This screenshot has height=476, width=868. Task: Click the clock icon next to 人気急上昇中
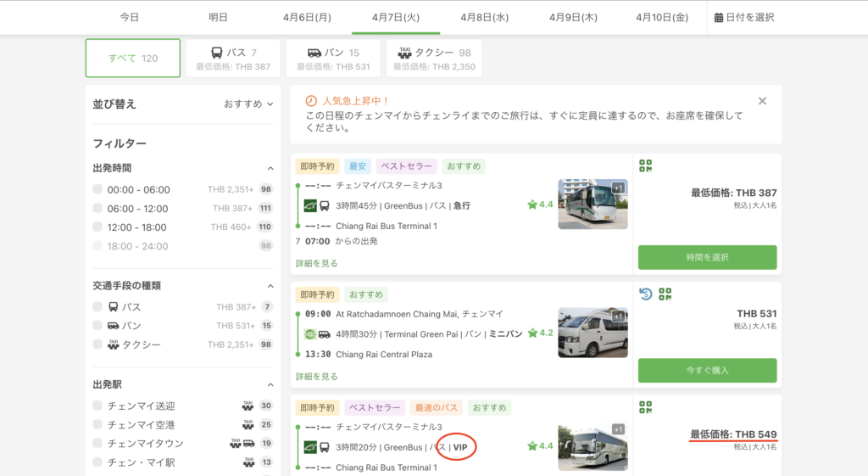click(x=311, y=101)
